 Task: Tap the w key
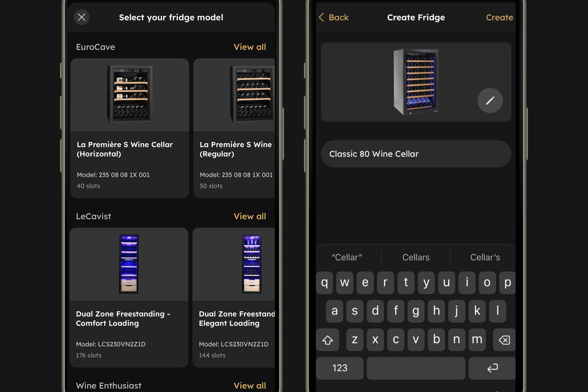click(345, 283)
